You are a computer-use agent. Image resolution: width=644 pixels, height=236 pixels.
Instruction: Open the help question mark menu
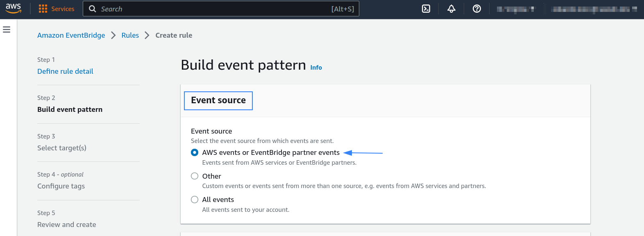(x=477, y=9)
